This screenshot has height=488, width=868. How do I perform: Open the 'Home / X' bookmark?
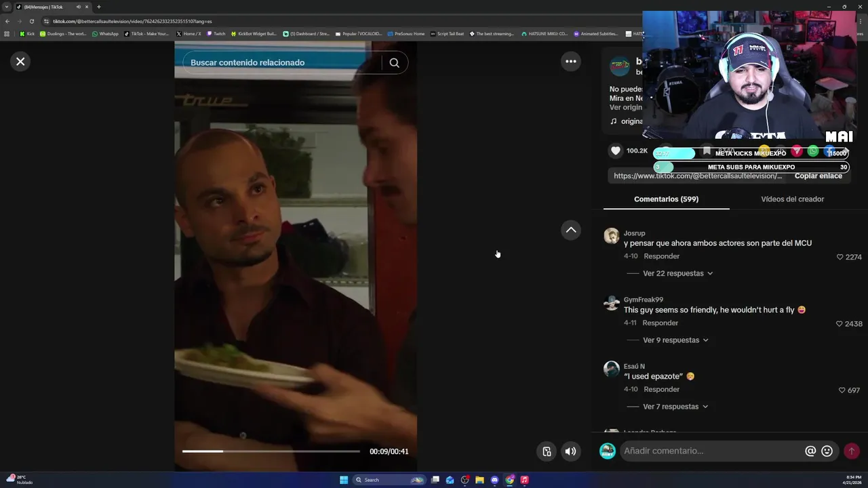189,33
